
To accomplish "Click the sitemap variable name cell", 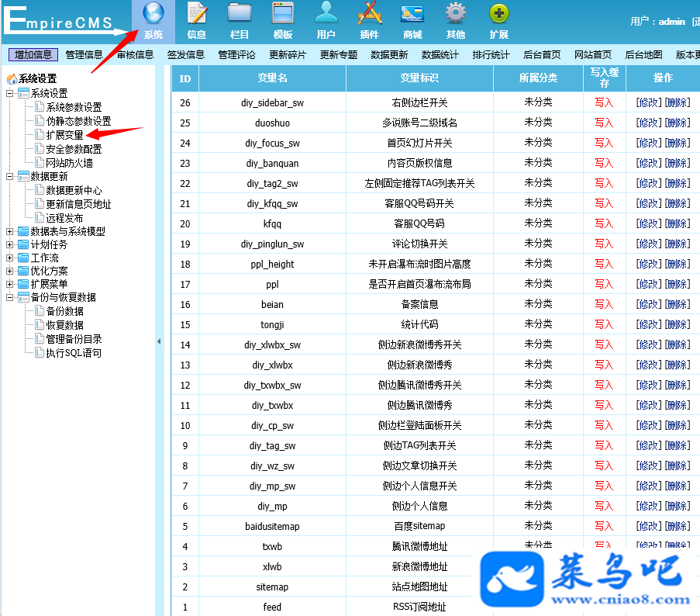I will 272,587.
